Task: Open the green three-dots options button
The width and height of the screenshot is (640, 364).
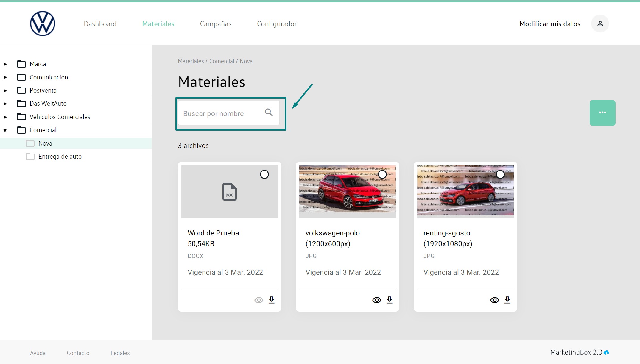Action: pos(602,113)
